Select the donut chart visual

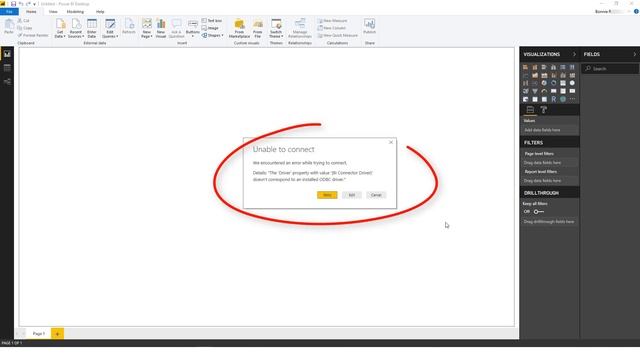pos(553,83)
